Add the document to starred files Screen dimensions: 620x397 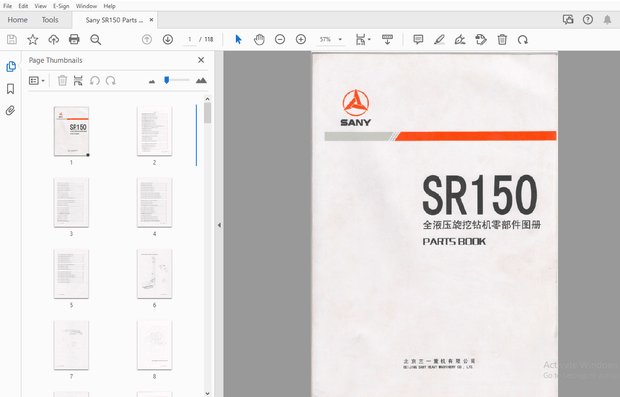coord(32,40)
